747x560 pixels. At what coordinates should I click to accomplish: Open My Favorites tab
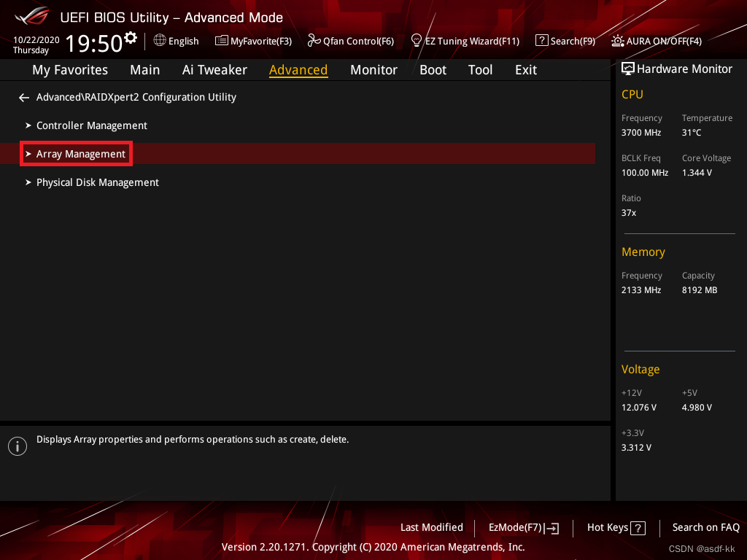coord(70,70)
